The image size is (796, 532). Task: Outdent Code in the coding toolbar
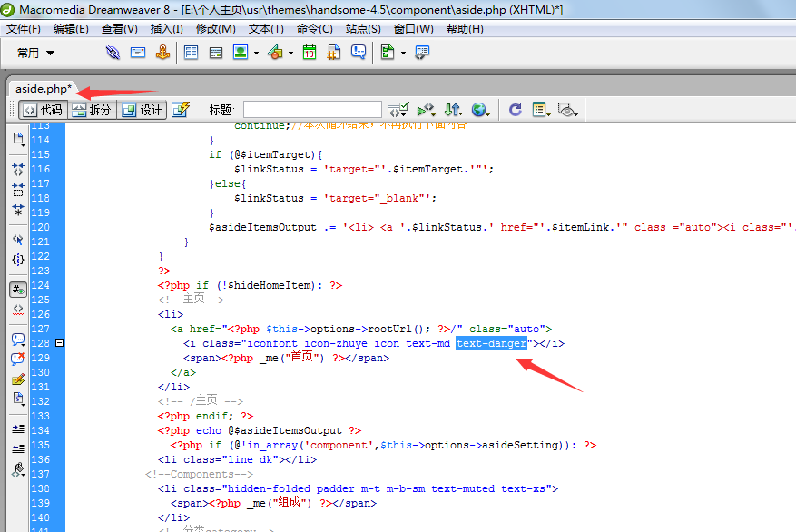pyautogui.click(x=18, y=448)
